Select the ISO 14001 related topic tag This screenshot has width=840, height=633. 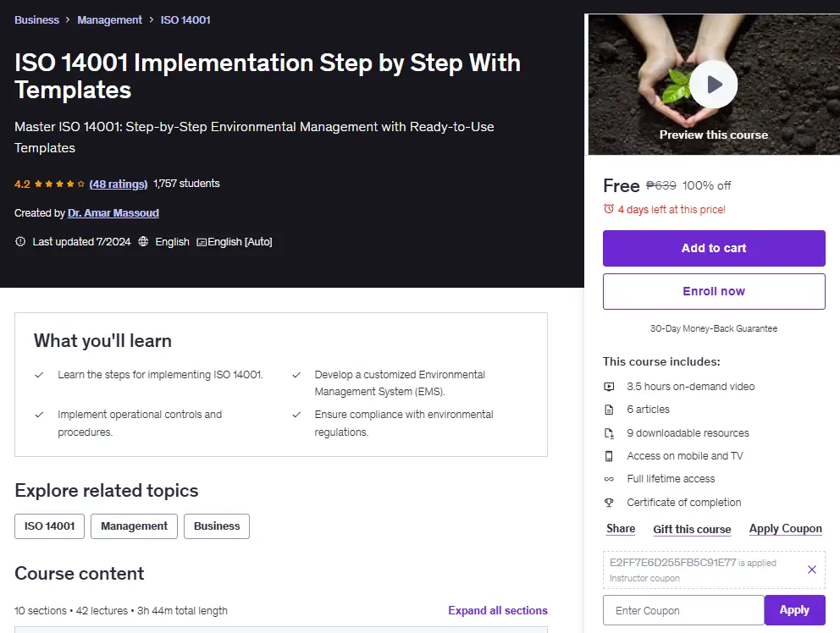point(49,526)
